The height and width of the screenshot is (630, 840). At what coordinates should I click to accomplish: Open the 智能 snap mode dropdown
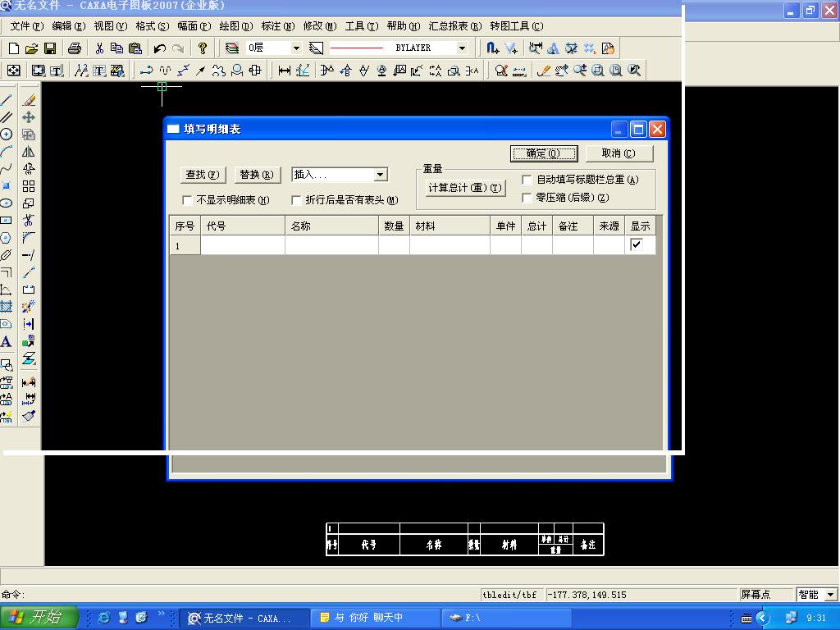pyautogui.click(x=831, y=595)
